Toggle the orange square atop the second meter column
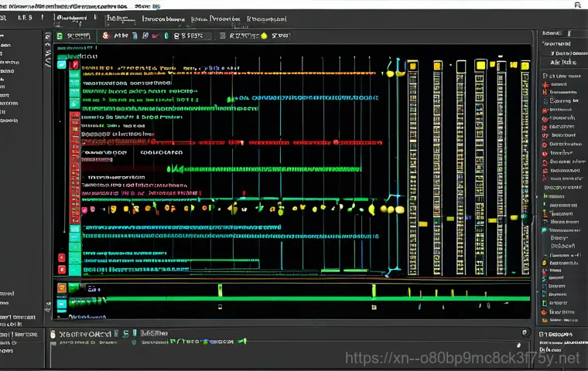 437,66
